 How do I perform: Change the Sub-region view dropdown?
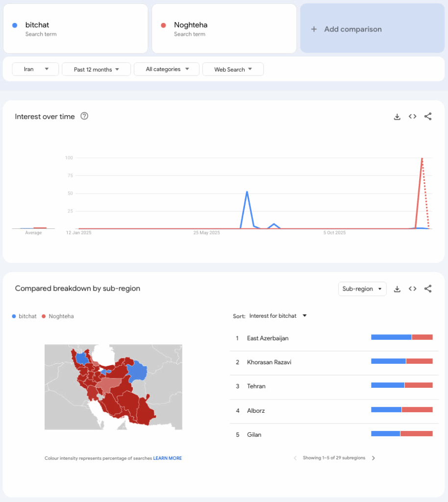pos(362,289)
